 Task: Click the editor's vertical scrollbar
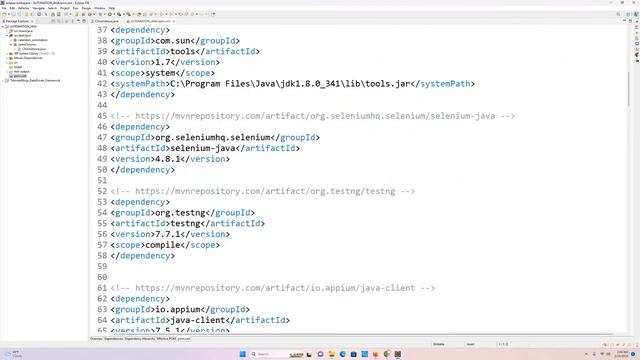[x=629, y=88]
